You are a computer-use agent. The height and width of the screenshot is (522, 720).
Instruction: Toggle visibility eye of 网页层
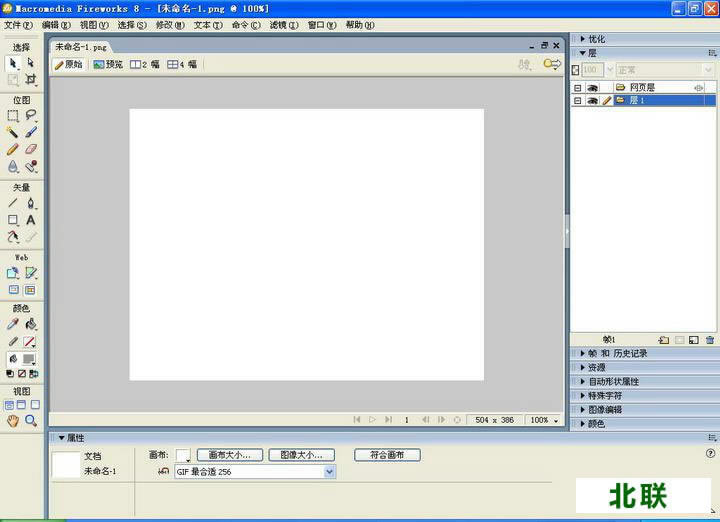coord(592,88)
